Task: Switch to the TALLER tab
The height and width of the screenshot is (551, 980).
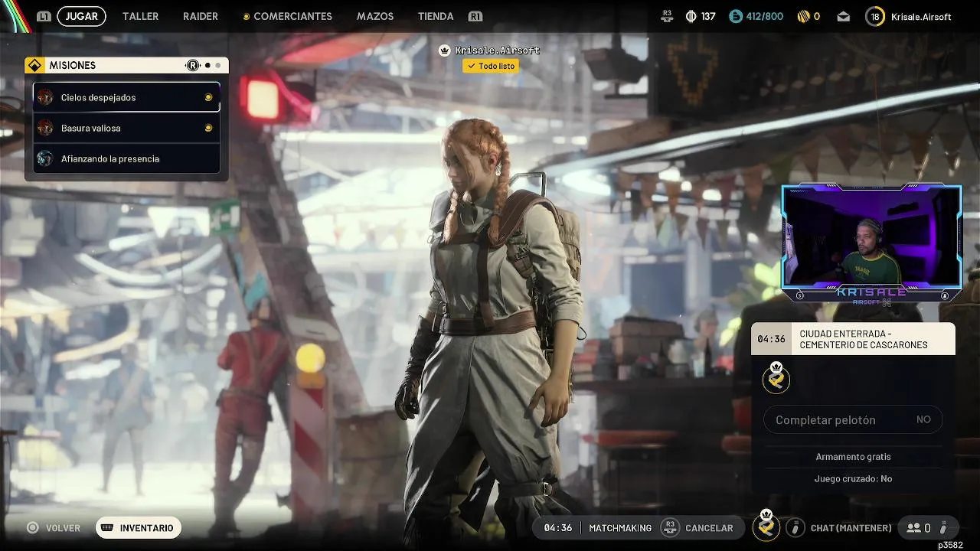Action: click(140, 16)
